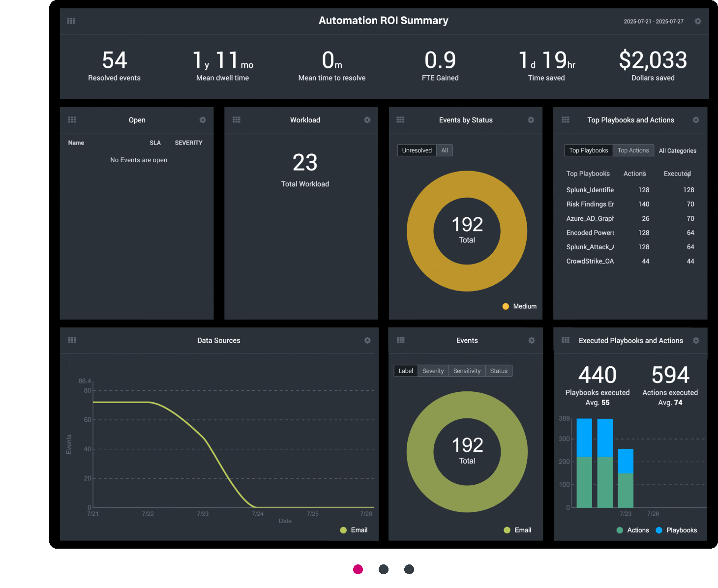Switch to the Severity tab in Events panel
This screenshot has width=718, height=588.
433,370
